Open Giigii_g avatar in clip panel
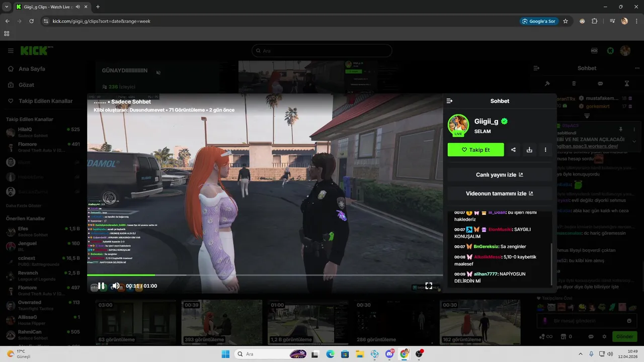This screenshot has width=644, height=362. (458, 125)
